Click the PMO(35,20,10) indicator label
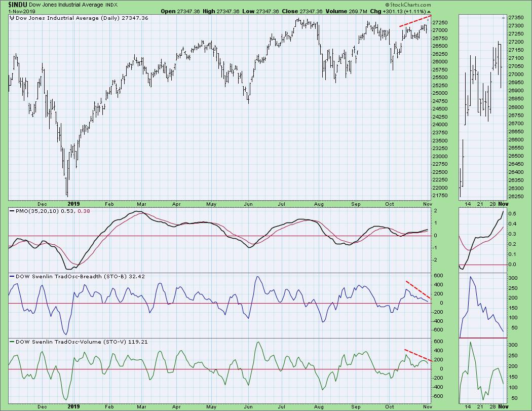This screenshot has height=411, width=532. [x=37, y=211]
